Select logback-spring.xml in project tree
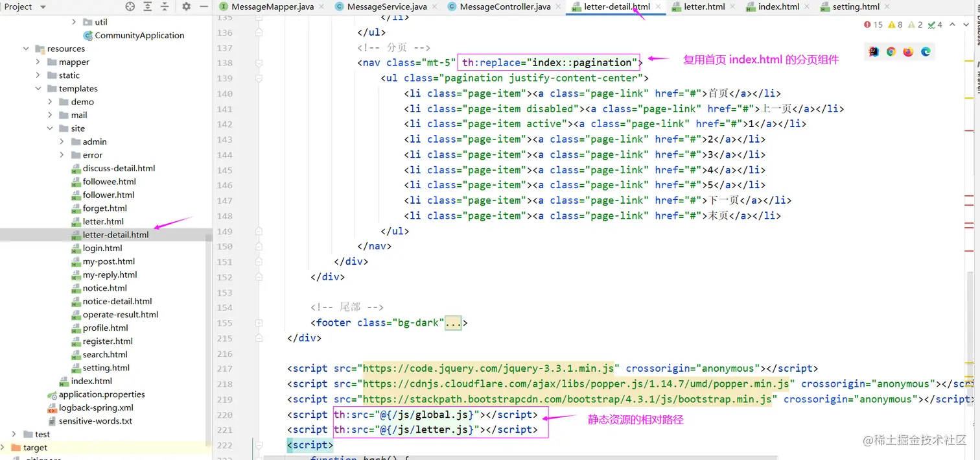 pos(96,408)
